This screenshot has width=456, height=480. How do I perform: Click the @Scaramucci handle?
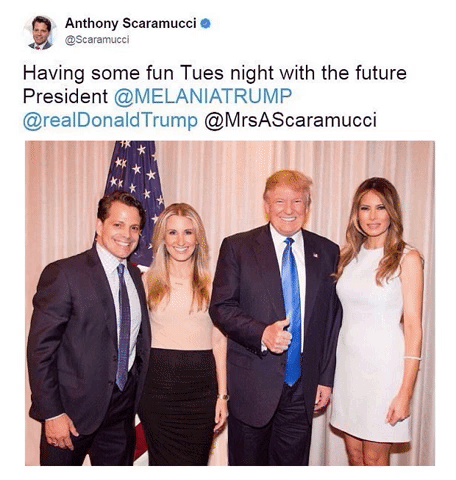tap(97, 40)
